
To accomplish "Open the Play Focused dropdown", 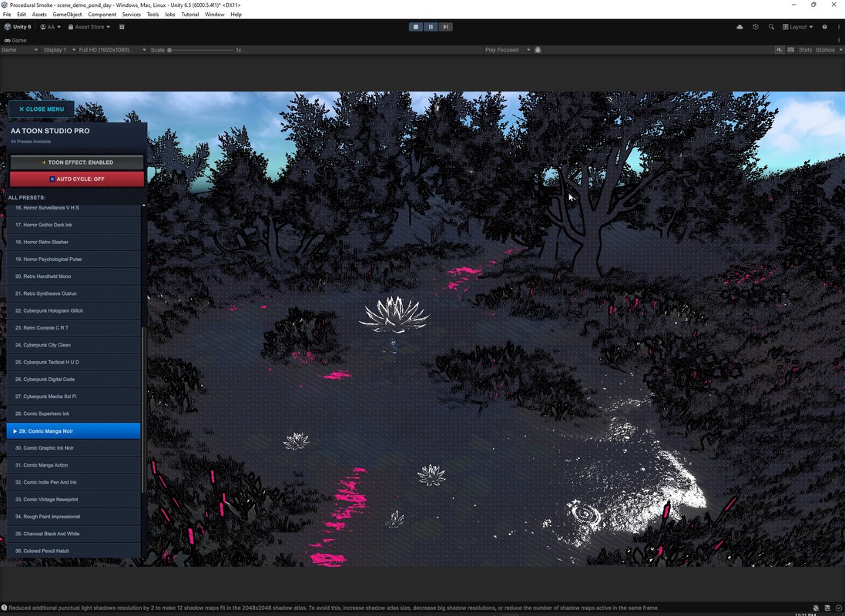I will (507, 49).
